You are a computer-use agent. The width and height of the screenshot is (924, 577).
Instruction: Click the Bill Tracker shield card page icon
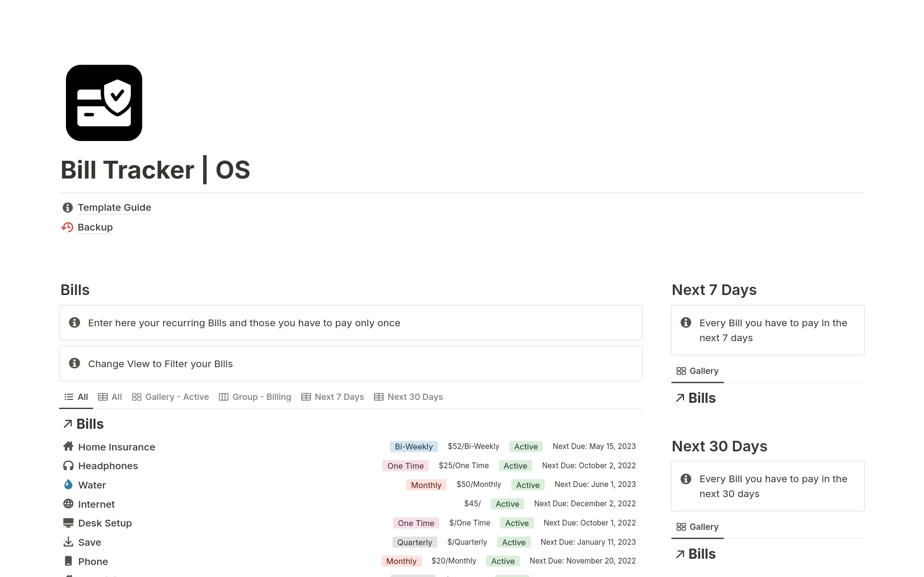tap(104, 103)
